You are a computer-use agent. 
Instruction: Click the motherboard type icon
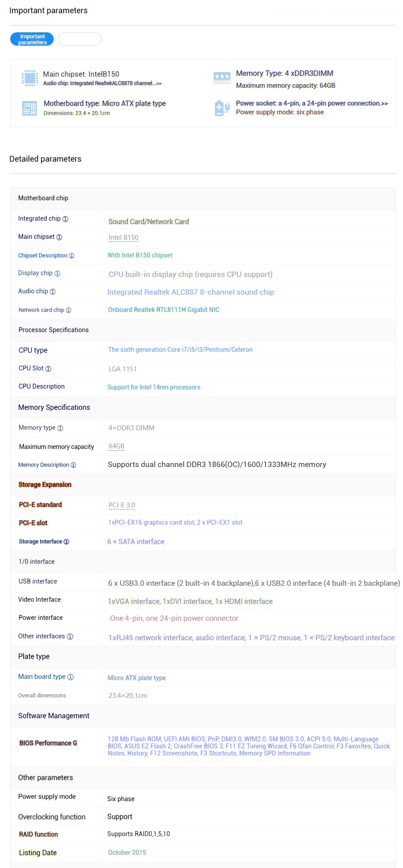pyautogui.click(x=30, y=108)
